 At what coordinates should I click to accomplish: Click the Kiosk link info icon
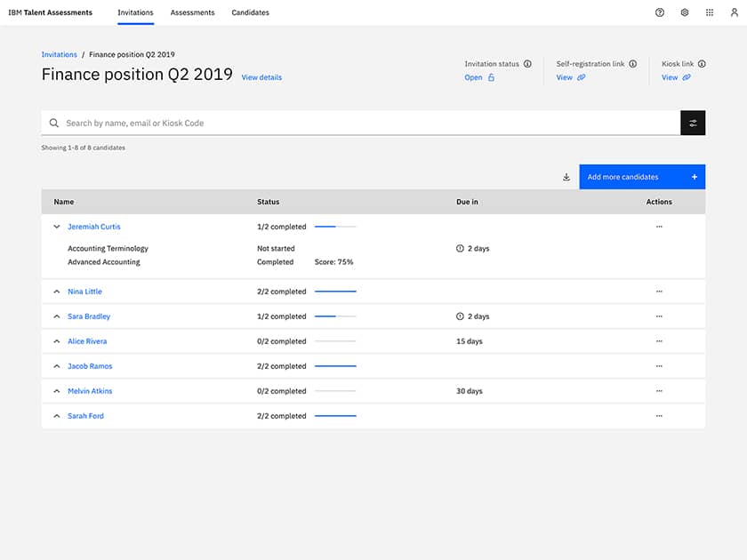pos(703,63)
